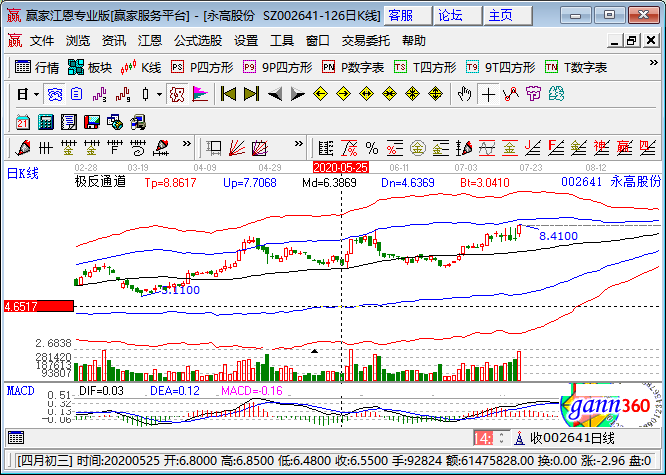This screenshot has height=475, width=666.
Task: Expand the drawing tools overflow chevron
Action: point(186,144)
